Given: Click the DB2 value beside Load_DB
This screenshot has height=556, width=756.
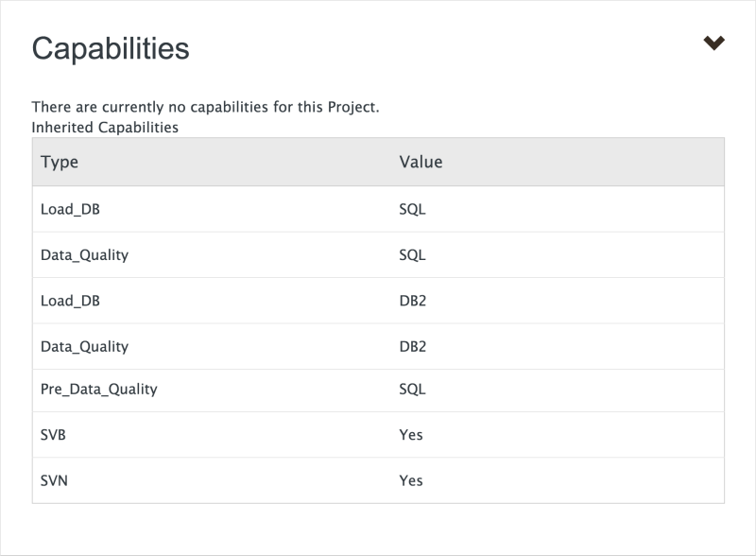Looking at the screenshot, I should pos(412,302).
